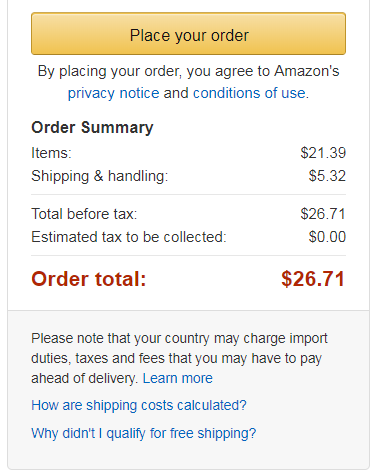Select the Shipping & handling label
This screenshot has width=376, height=474.
[x=100, y=176]
